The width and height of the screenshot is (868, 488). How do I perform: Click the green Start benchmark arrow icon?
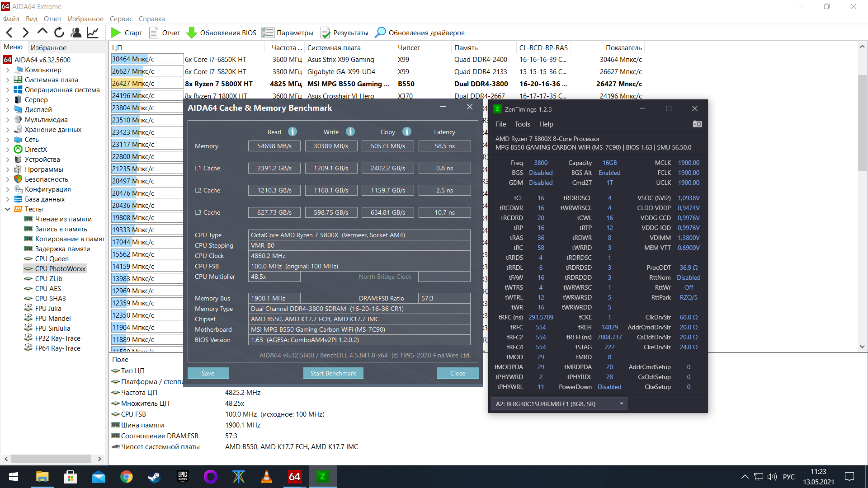pos(116,33)
